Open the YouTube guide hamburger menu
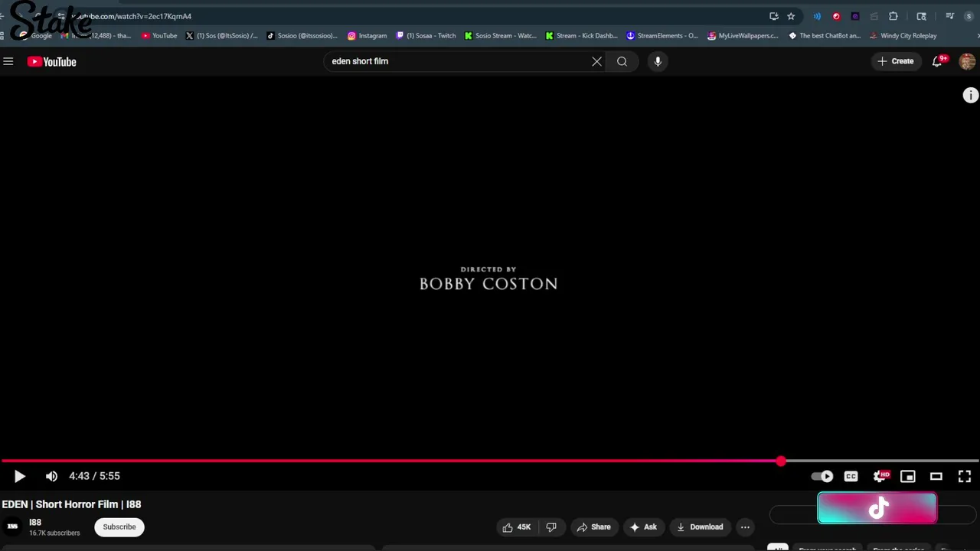This screenshot has width=980, height=551. click(8, 61)
